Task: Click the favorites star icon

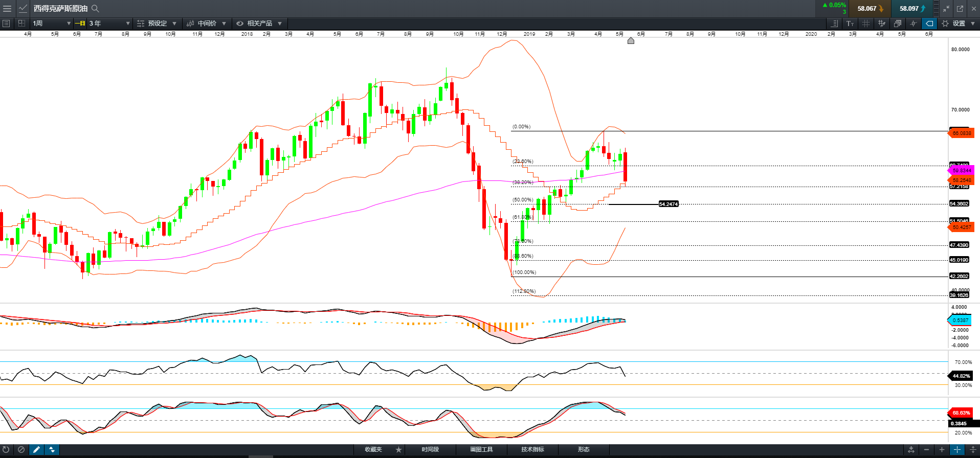Action: (x=398, y=450)
